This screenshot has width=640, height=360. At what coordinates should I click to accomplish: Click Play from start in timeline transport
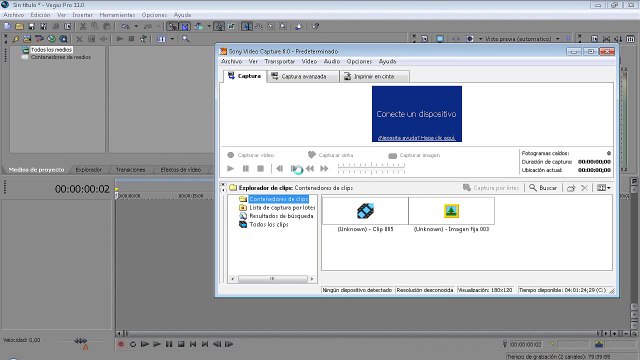[145, 344]
